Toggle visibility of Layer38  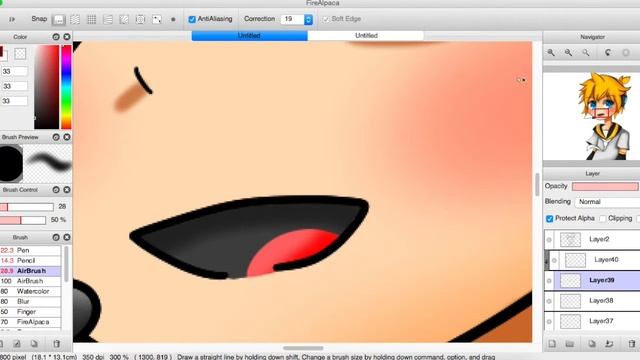(x=549, y=301)
